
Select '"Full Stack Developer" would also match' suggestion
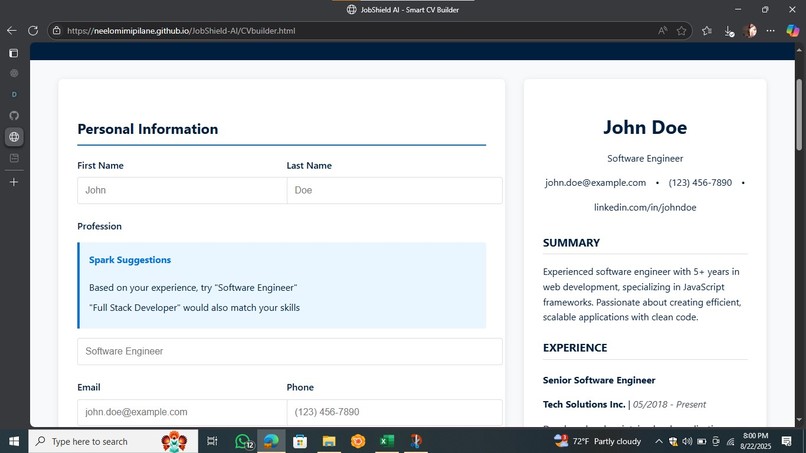(x=194, y=307)
